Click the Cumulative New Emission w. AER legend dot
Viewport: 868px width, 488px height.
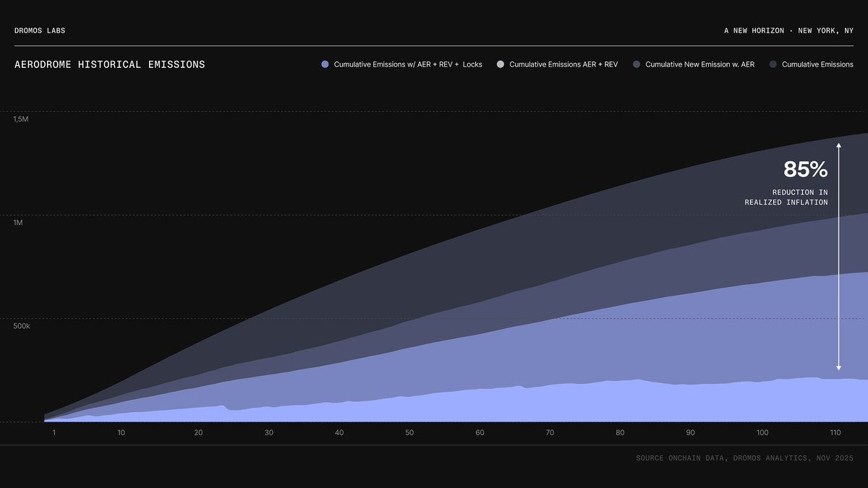tap(636, 64)
